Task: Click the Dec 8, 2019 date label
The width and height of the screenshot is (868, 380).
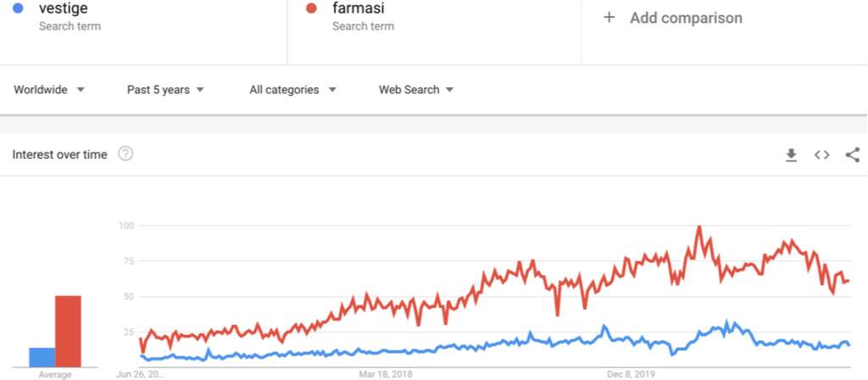Action: coord(632,374)
